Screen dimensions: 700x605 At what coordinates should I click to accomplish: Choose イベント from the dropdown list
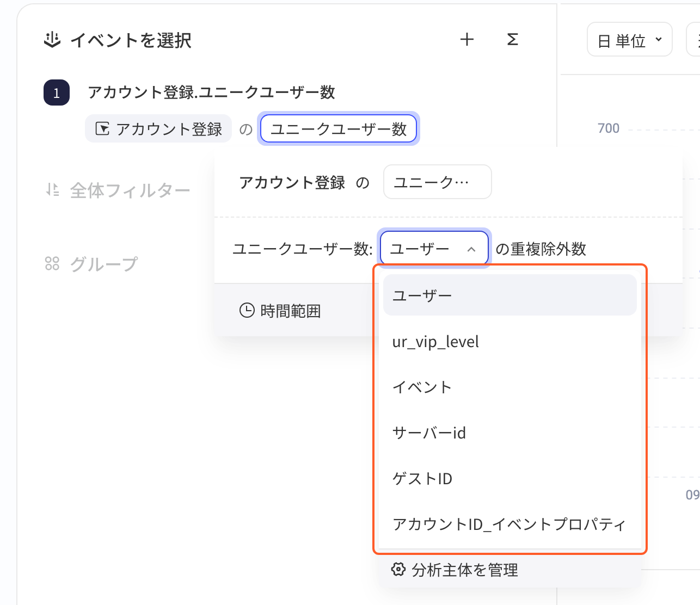(510, 387)
